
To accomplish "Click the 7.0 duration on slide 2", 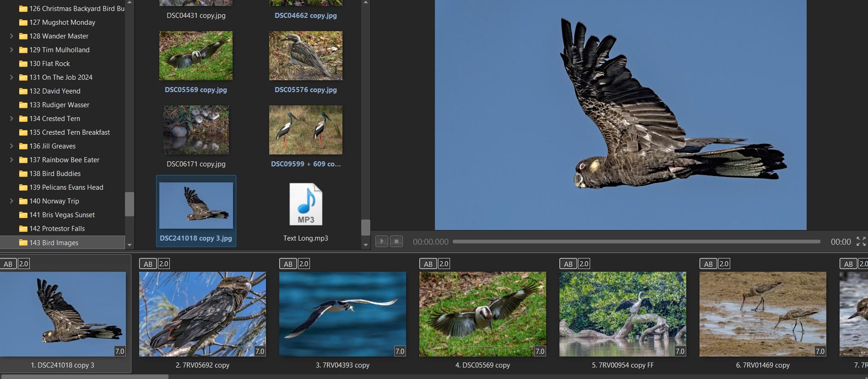I will tap(260, 351).
